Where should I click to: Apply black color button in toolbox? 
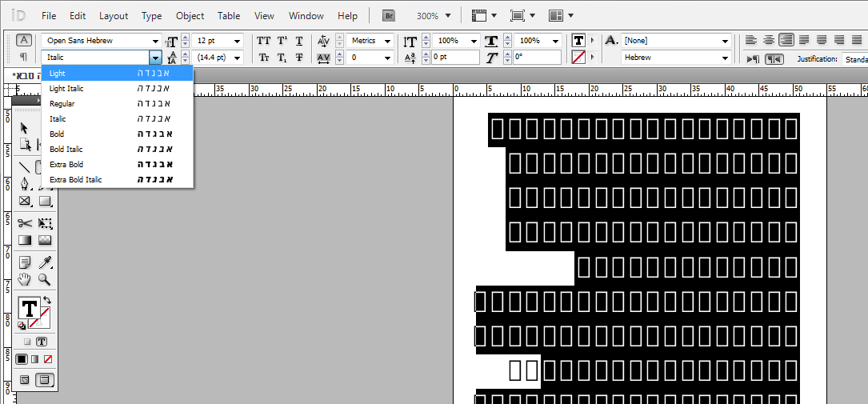(x=22, y=359)
